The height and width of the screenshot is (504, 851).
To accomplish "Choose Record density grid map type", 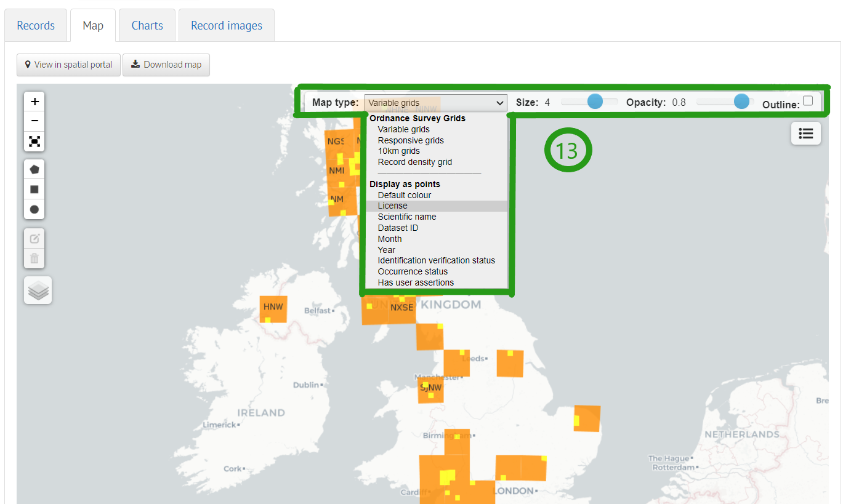I will click(414, 162).
